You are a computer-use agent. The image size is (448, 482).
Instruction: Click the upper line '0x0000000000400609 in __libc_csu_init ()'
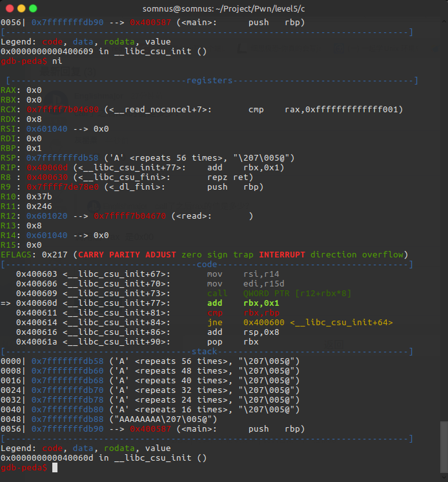click(x=104, y=52)
